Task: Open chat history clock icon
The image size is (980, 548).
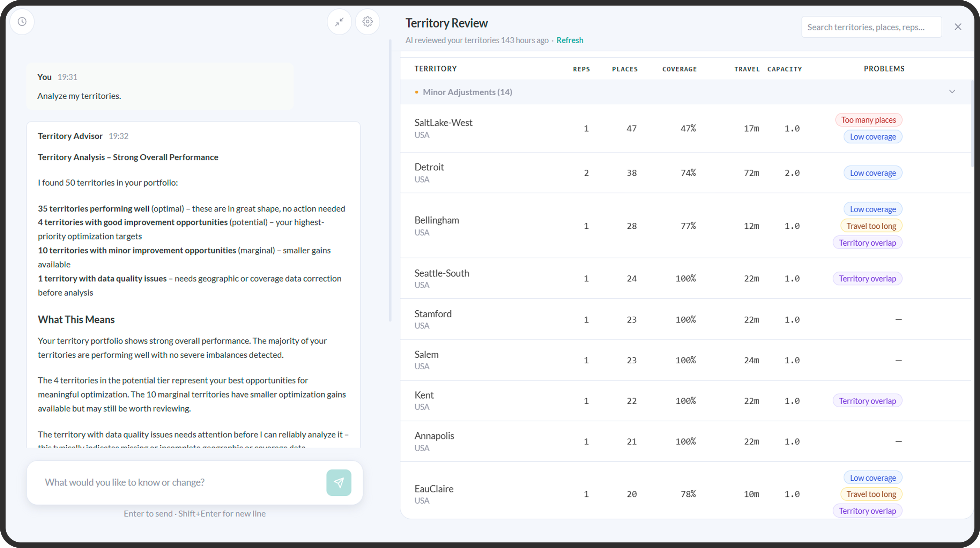Action: pyautogui.click(x=22, y=22)
